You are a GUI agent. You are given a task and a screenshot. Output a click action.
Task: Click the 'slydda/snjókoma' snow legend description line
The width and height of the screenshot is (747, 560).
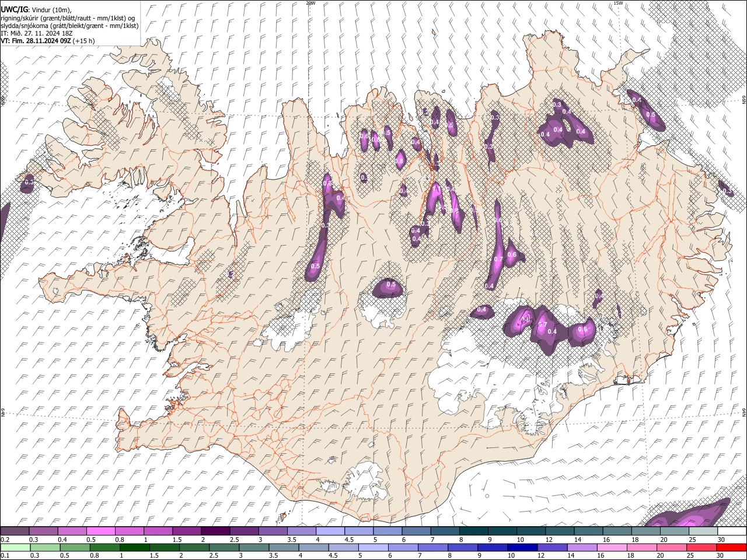(69, 26)
